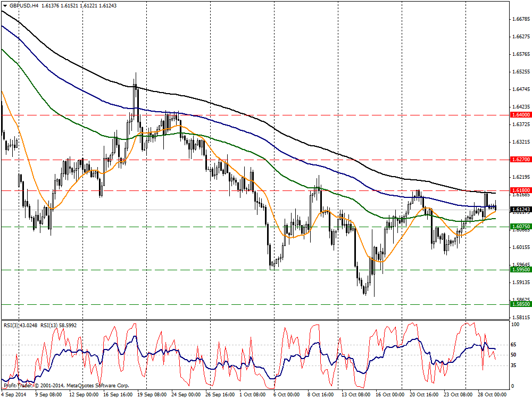Select the 6 Oct 00:00 time axis label
Image resolution: width=532 pixels, height=399 pixels.
[x=288, y=395]
